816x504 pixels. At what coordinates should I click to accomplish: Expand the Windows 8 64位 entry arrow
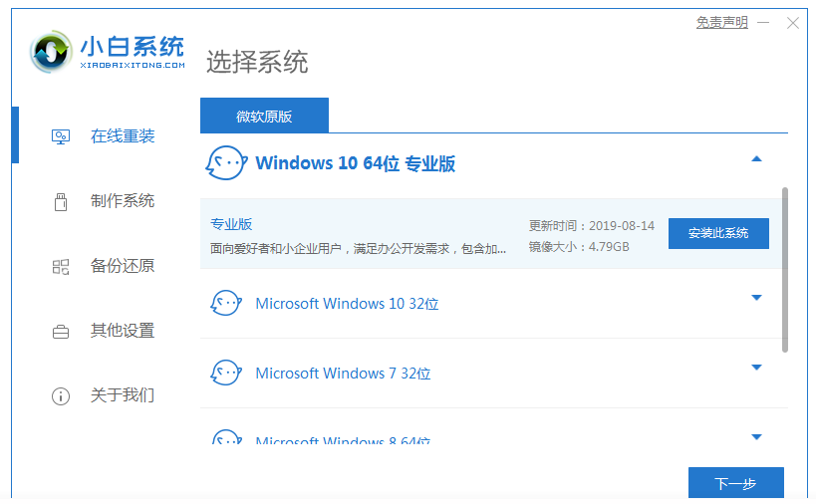click(x=756, y=437)
